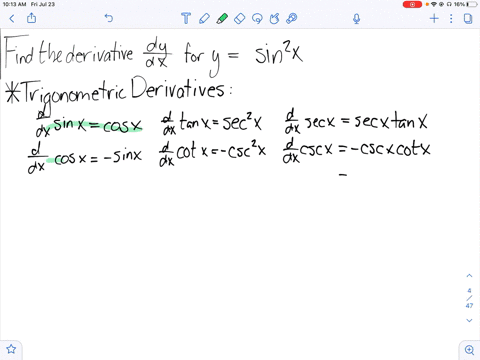Tap the screen recording indicator
The width and height of the screenshot is (480, 360).
point(412,4)
